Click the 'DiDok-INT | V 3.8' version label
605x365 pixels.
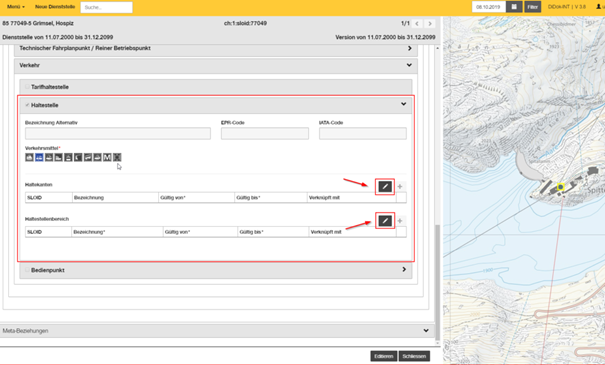tap(566, 7)
